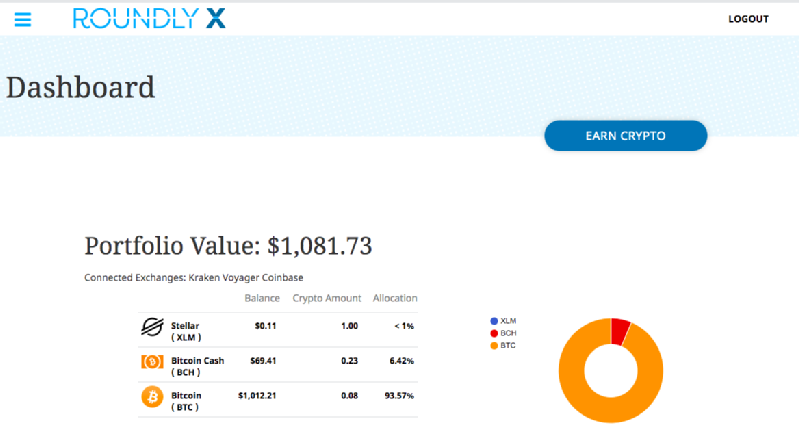The width and height of the screenshot is (799, 432).
Task: Click the EARN CRYPTO button
Action: 626,136
